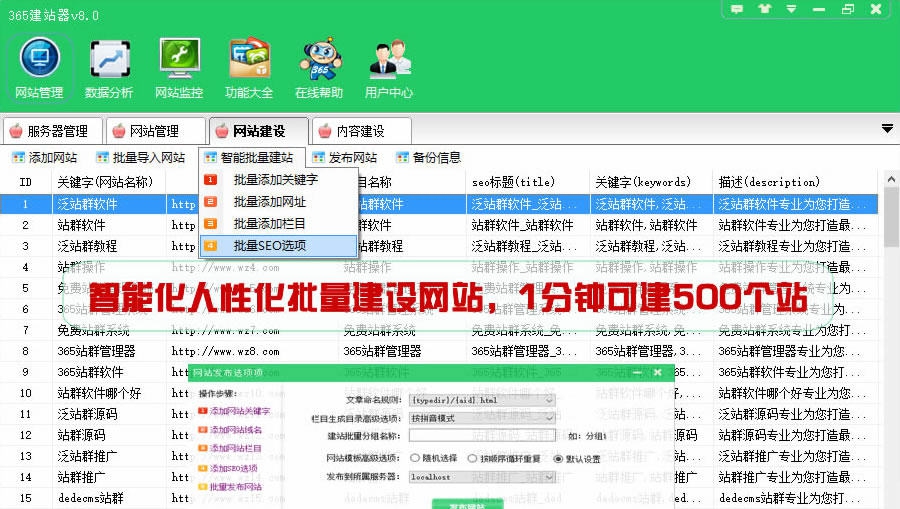The width and height of the screenshot is (900, 509).
Task: Choose 批量添加关键字 from the menu
Action: tap(278, 180)
